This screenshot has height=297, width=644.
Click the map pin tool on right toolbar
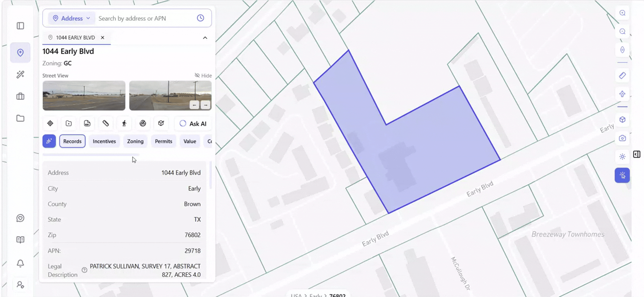623,50
